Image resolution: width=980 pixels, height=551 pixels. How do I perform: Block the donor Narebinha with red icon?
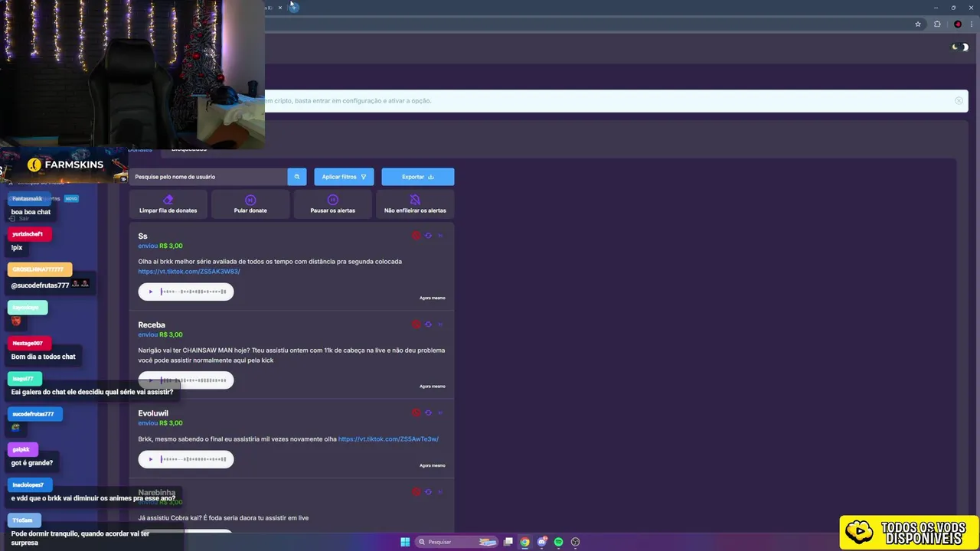point(416,492)
